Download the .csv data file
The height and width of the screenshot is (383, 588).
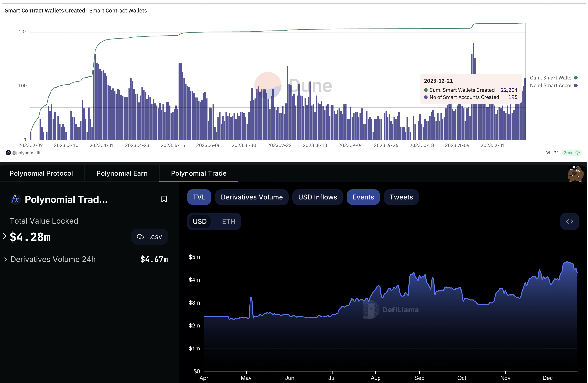[149, 237]
